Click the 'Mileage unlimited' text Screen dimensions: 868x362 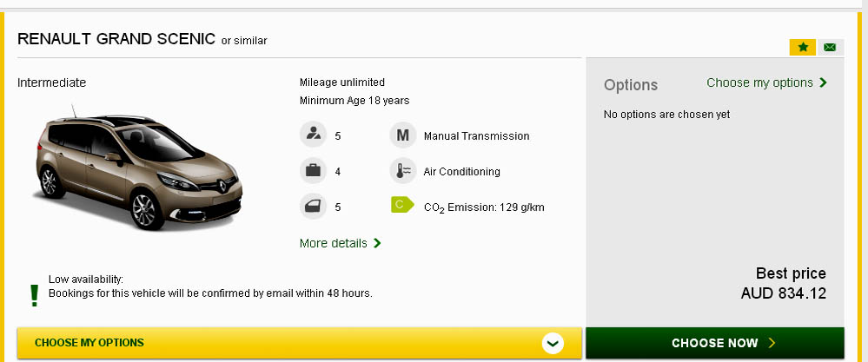[x=342, y=82]
